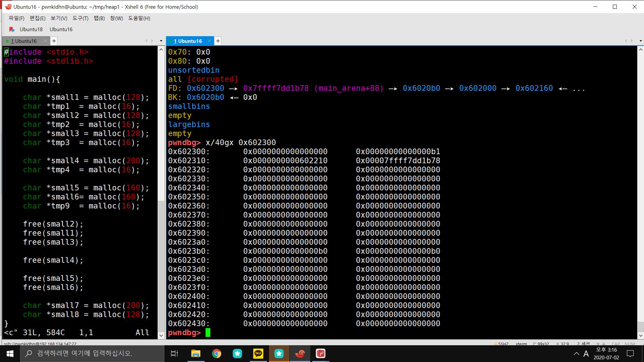Viewport: 644px width, 362px height.
Task: Minimize the Xshell window
Action: coord(595,7)
